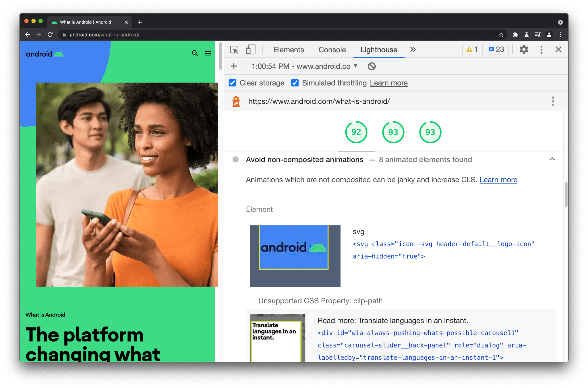588x388 pixels.
Task: Toggle the Simulated throttling checkbox
Action: [294, 83]
